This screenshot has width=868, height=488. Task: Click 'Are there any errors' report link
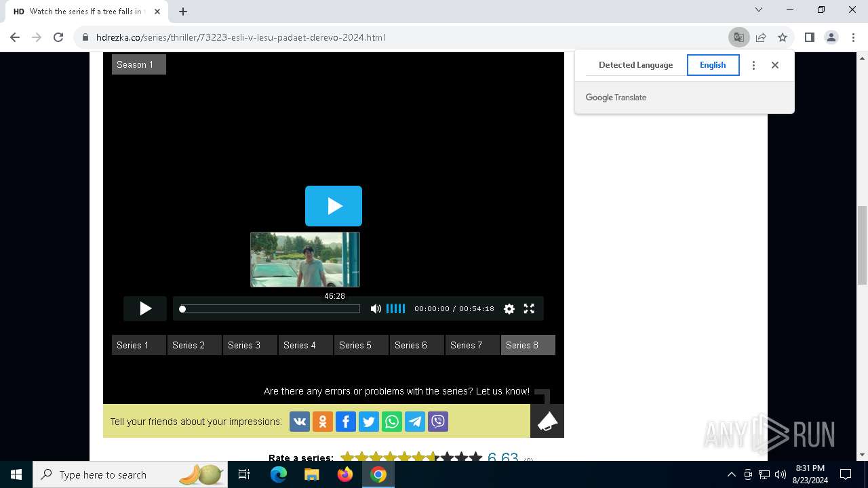pos(397,391)
